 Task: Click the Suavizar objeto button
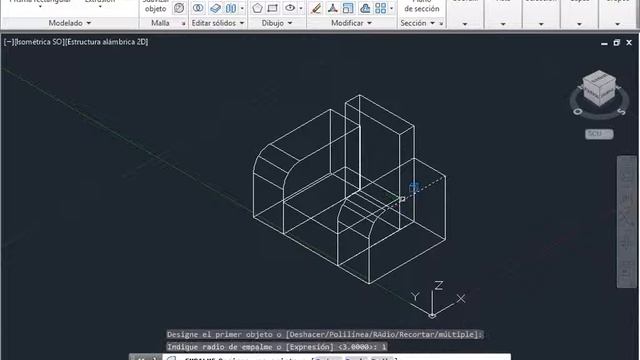click(155, 7)
